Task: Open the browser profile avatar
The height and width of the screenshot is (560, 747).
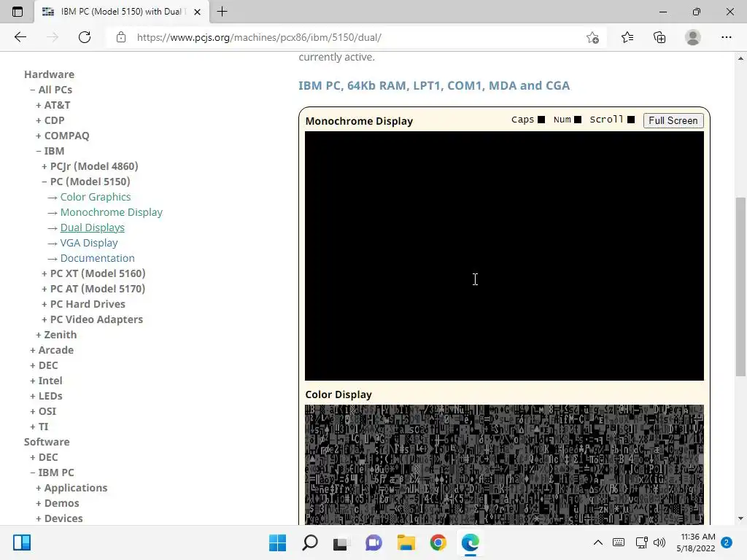Action: (693, 37)
